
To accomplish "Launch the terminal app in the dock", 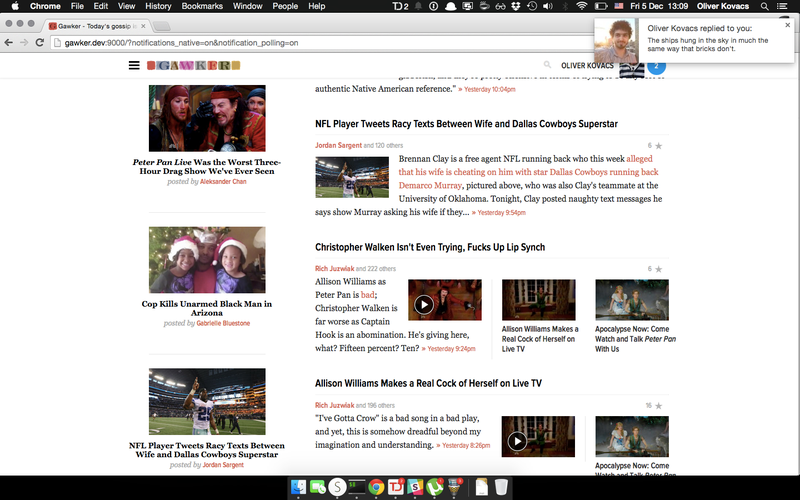I will (x=357, y=487).
